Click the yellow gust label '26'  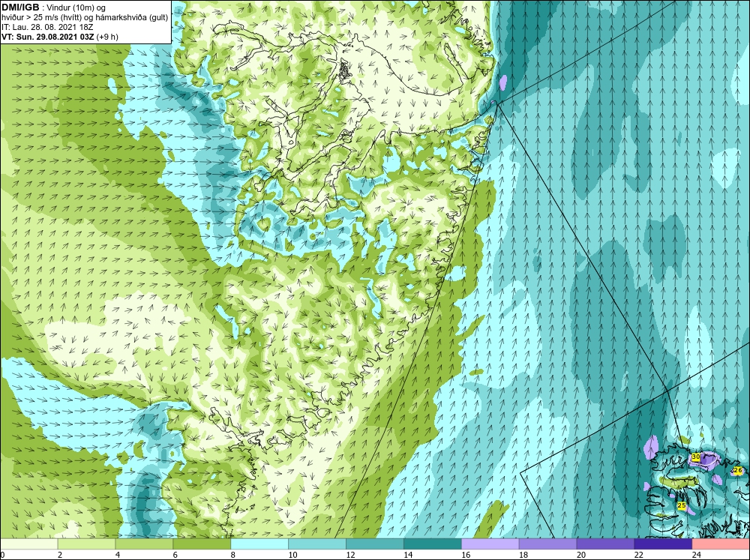738,471
